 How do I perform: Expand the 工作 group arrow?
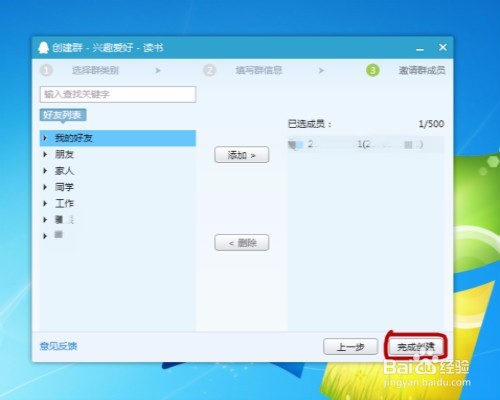[45, 203]
